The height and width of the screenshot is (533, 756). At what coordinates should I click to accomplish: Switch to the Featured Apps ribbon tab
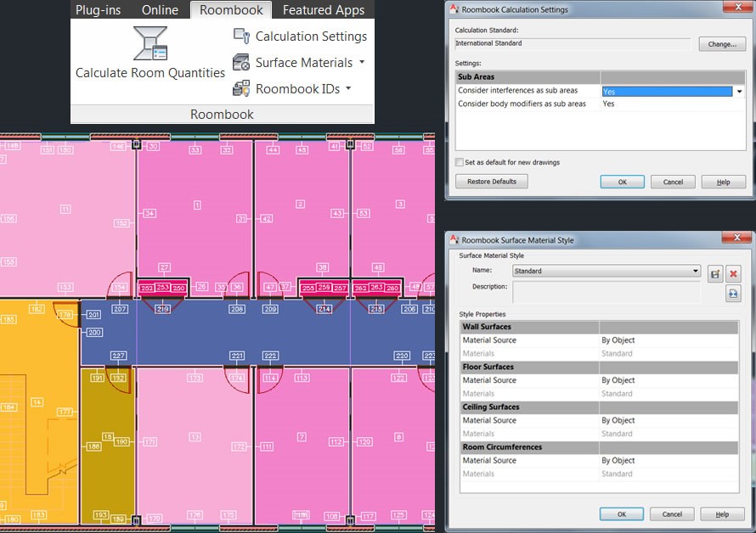[324, 10]
